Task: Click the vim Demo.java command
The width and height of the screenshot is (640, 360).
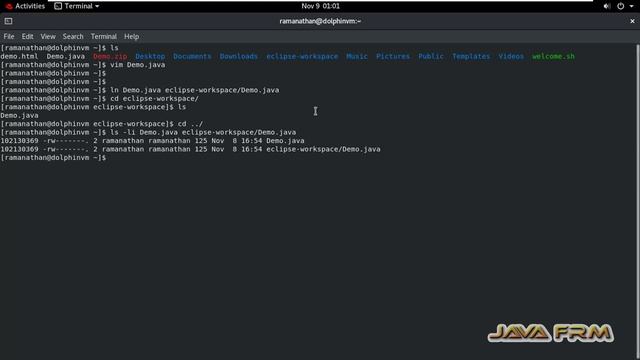Action: pyautogui.click(x=138, y=65)
